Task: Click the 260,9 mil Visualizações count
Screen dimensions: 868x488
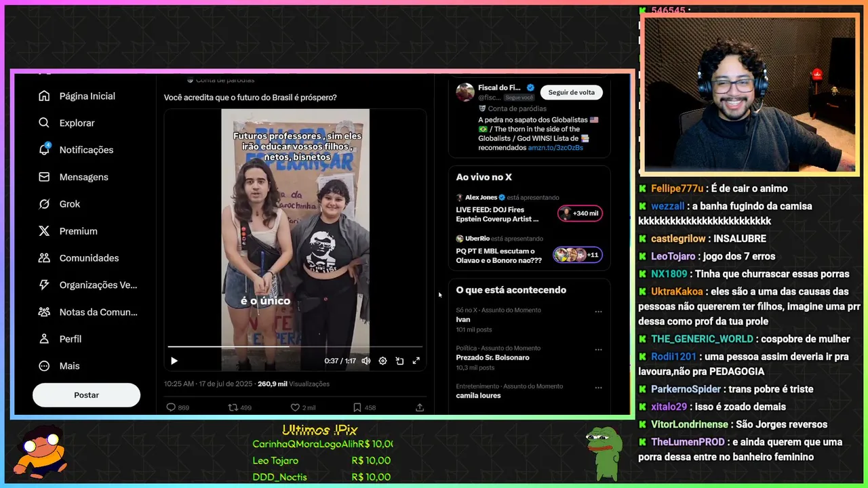Action: pos(294,384)
